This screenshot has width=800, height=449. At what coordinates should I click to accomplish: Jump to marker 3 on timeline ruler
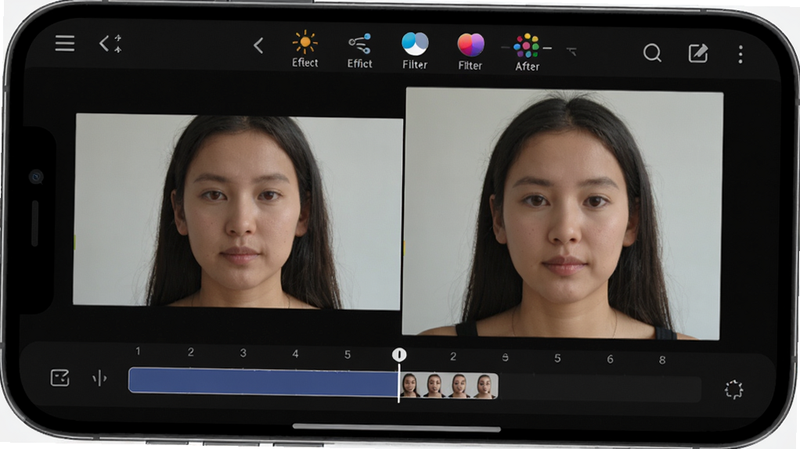pyautogui.click(x=243, y=353)
